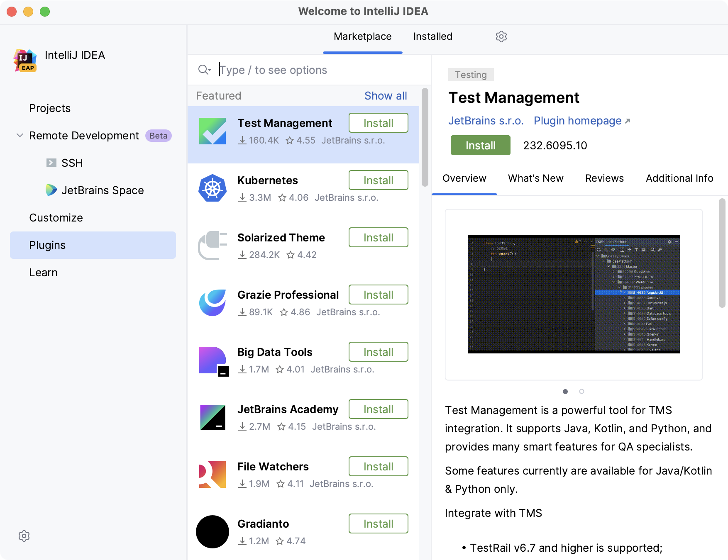The width and height of the screenshot is (728, 560).
Task: Click the SSH terminal icon
Action: pyautogui.click(x=51, y=163)
